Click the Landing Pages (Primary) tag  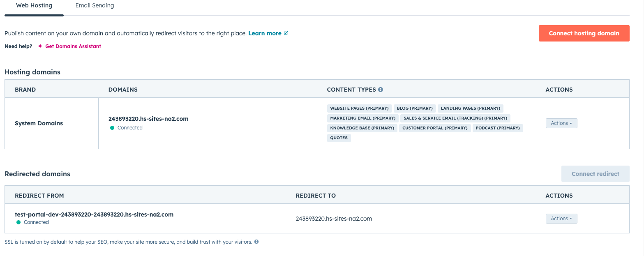pyautogui.click(x=471, y=108)
